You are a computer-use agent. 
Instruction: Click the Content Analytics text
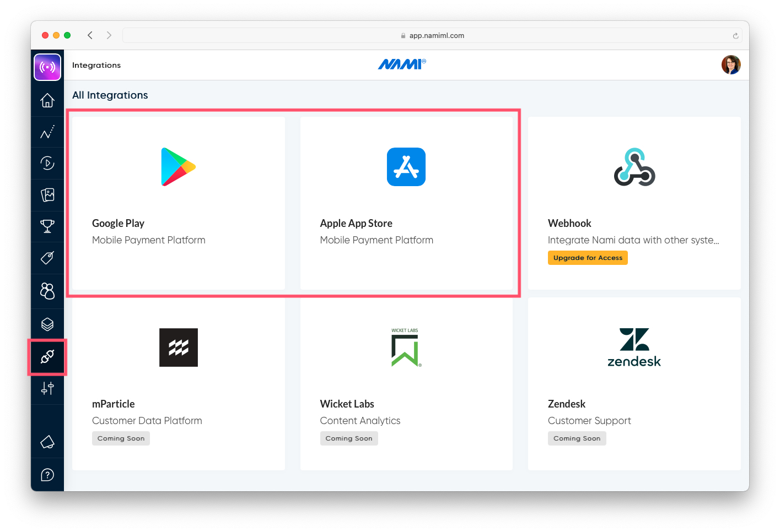click(360, 421)
